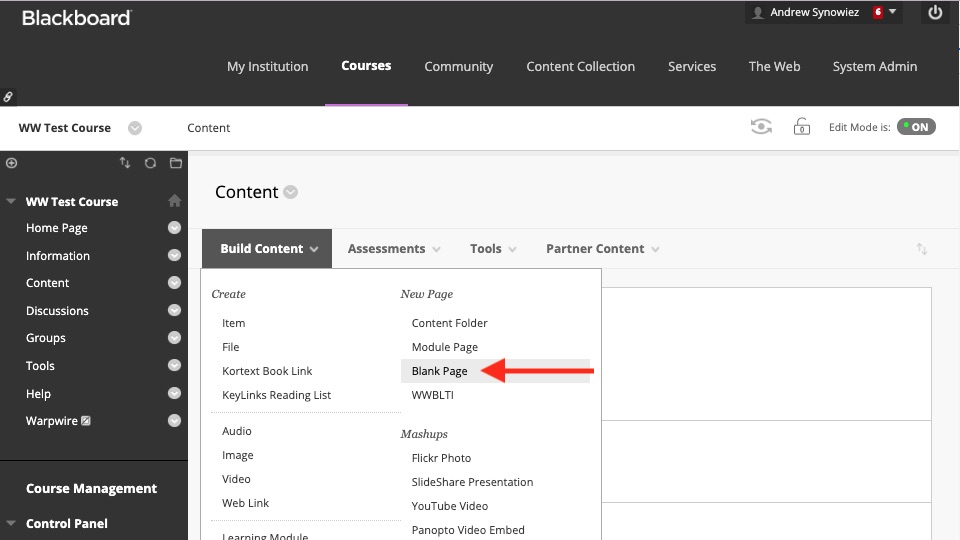The image size is (960, 540).
Task: Open course menu folder view icon
Action: click(176, 163)
